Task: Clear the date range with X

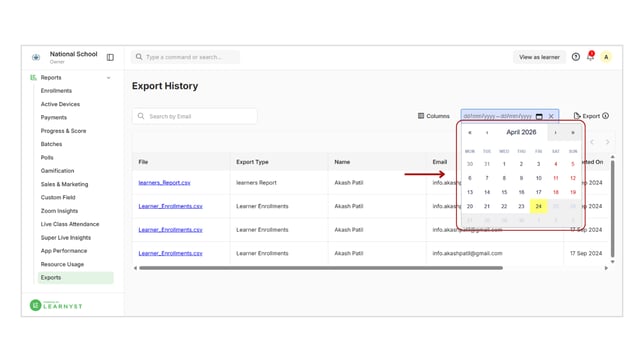Action: (x=551, y=116)
